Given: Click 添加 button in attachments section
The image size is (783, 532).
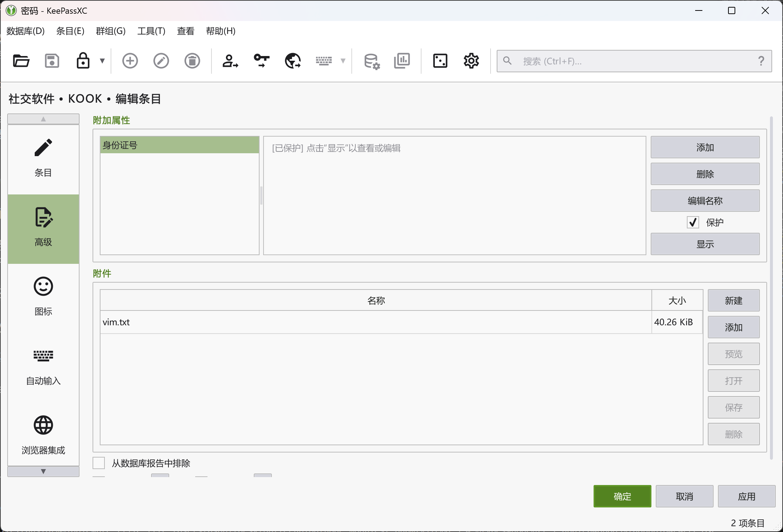Looking at the screenshot, I should click(x=734, y=327).
